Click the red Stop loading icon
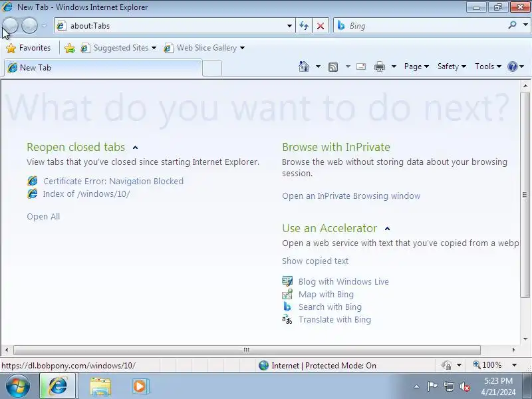This screenshot has height=399, width=532. pyautogui.click(x=320, y=26)
